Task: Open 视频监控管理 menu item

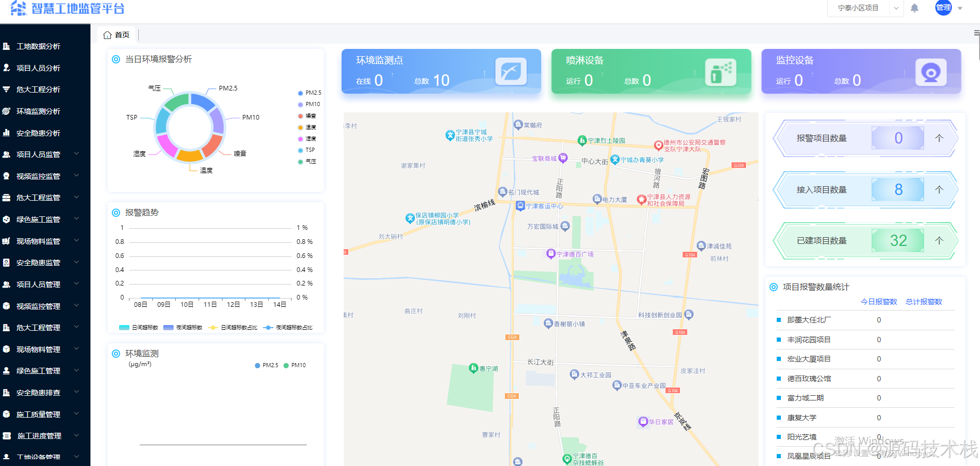Action: 45,306
